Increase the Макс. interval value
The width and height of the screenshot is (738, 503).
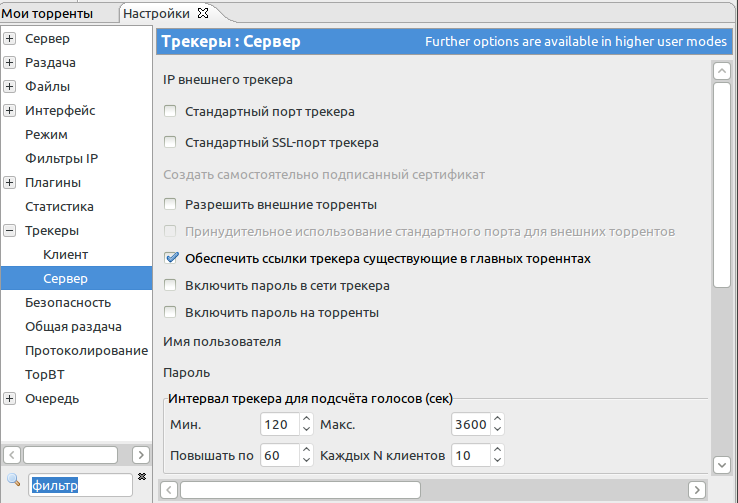pyautogui.click(x=497, y=419)
